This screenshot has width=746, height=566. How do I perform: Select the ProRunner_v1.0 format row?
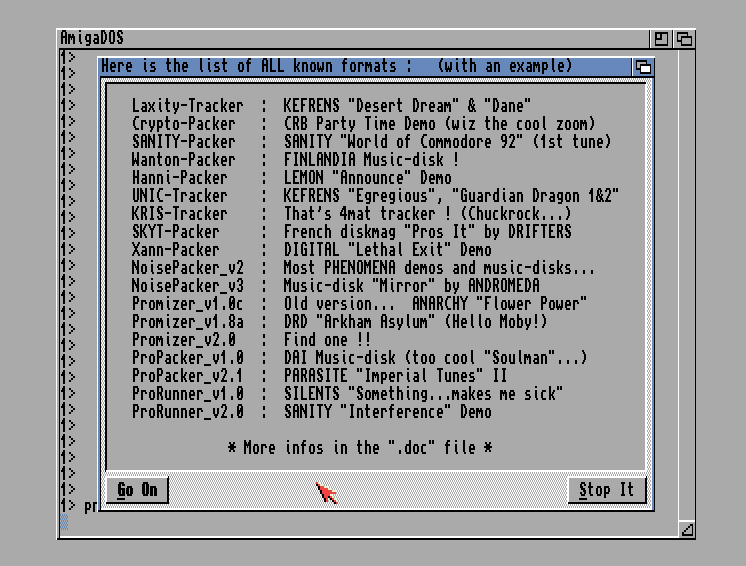click(x=347, y=394)
